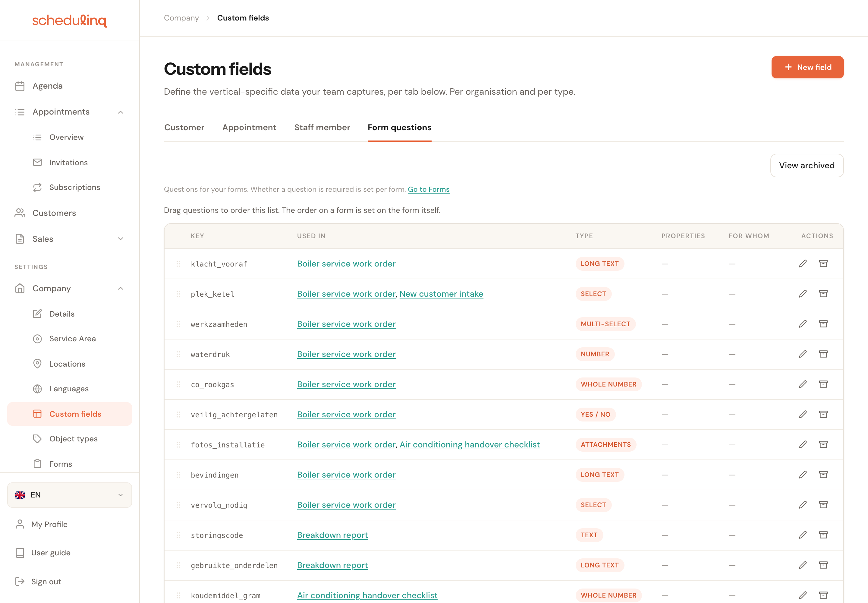
Task: Archive the bevindingen field
Action: [x=823, y=475]
